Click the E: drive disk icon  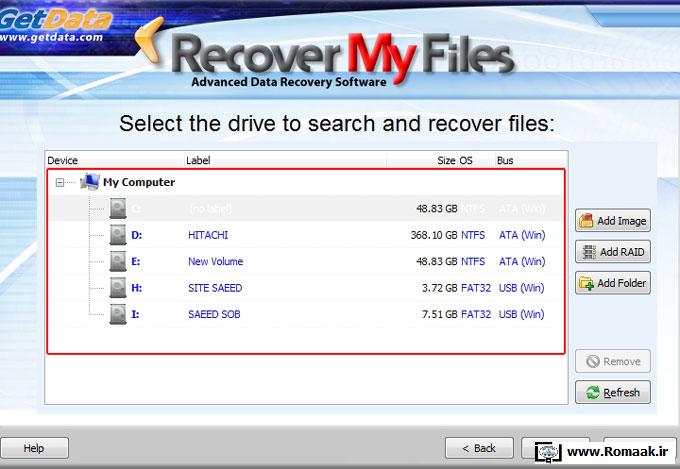point(118,261)
